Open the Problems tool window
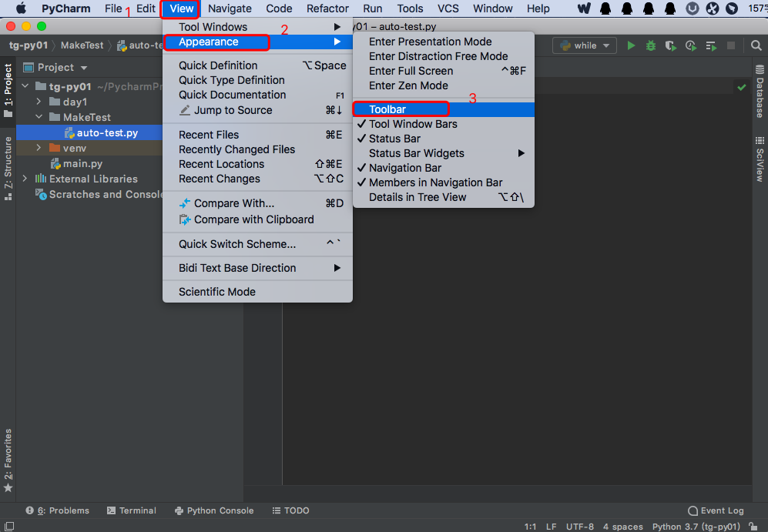Screen dimensions: 768x532 click(58, 510)
